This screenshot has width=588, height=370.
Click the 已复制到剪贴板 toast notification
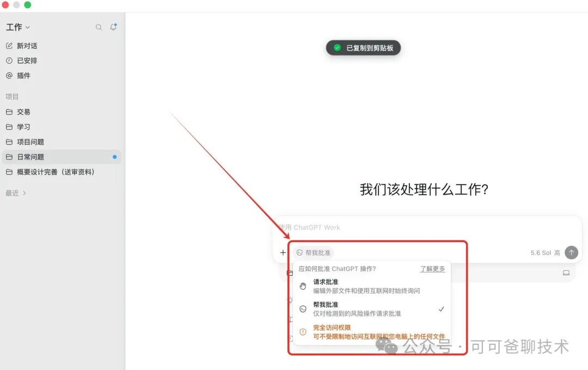coord(363,48)
